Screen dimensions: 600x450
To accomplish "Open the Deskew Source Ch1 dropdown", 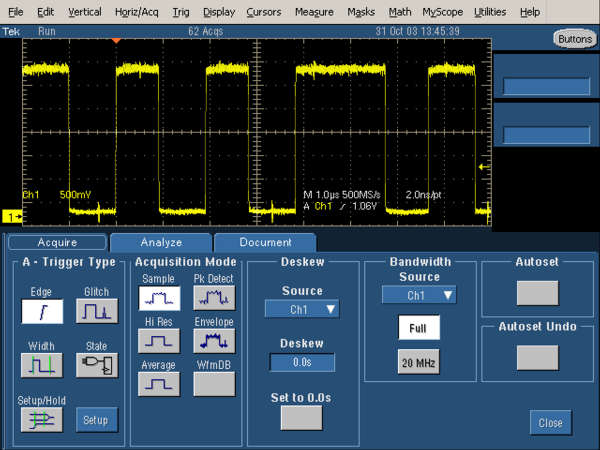I will (x=301, y=310).
